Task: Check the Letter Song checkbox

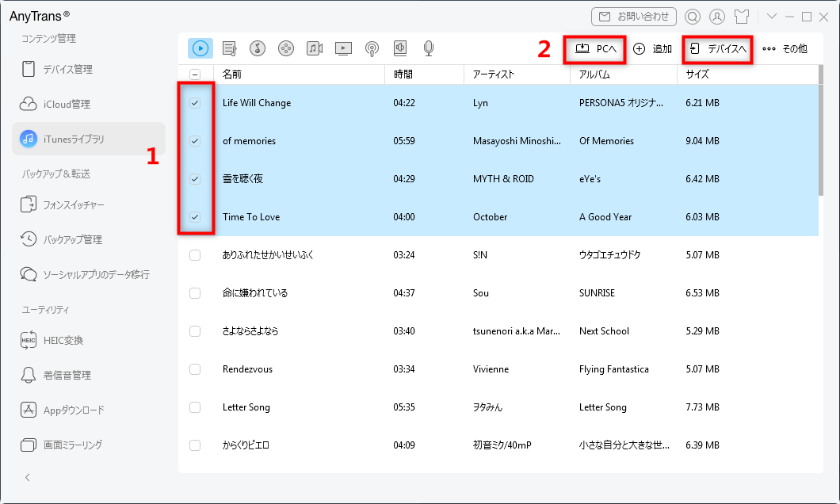Action: [x=195, y=407]
